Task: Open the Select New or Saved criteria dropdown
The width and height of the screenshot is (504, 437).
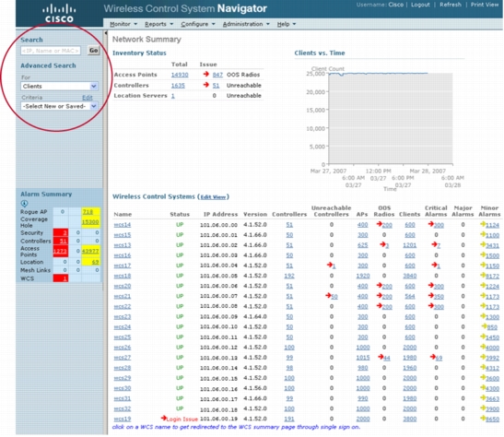Action: [59, 106]
